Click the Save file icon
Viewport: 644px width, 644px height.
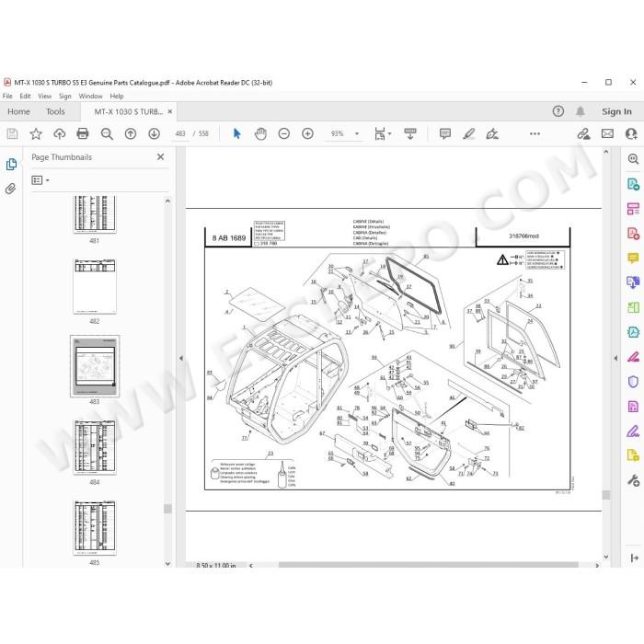12,134
